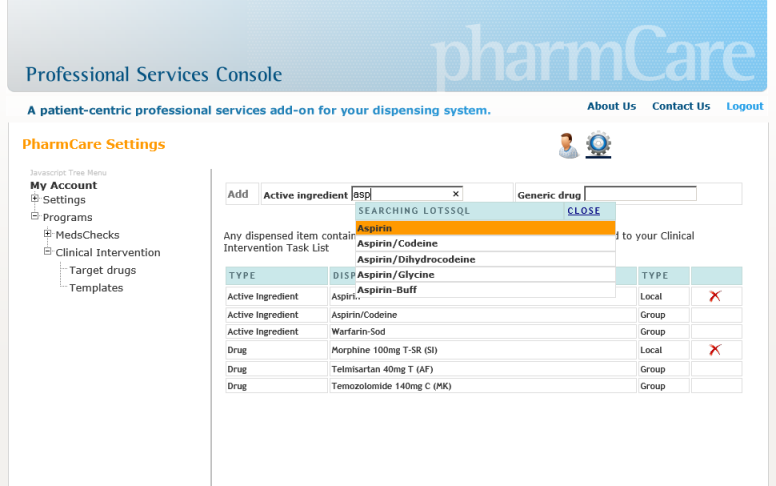Click the PharmCare Settings heading
This screenshot has height=486, width=776.
[94, 145]
